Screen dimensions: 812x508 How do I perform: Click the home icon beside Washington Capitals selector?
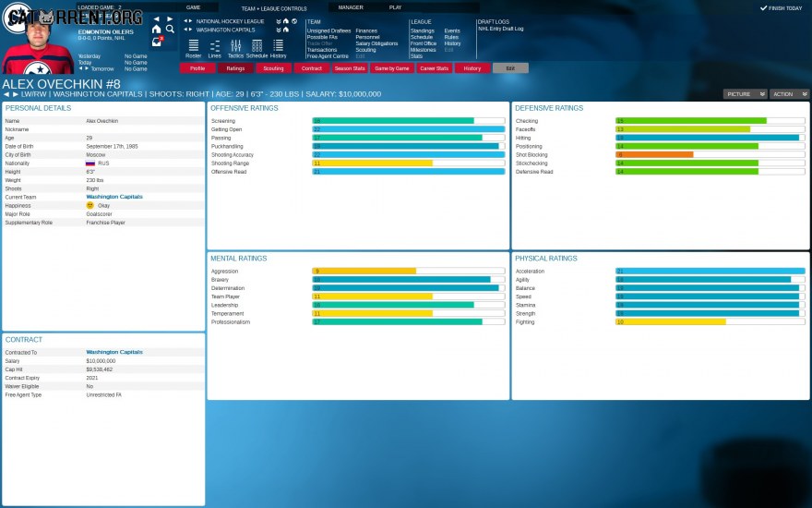(286, 30)
